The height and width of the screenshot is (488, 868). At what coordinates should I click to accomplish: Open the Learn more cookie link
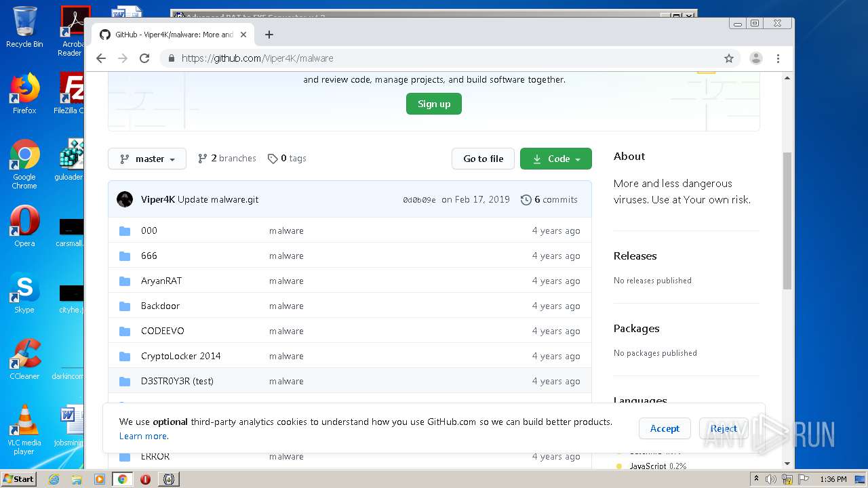point(143,436)
